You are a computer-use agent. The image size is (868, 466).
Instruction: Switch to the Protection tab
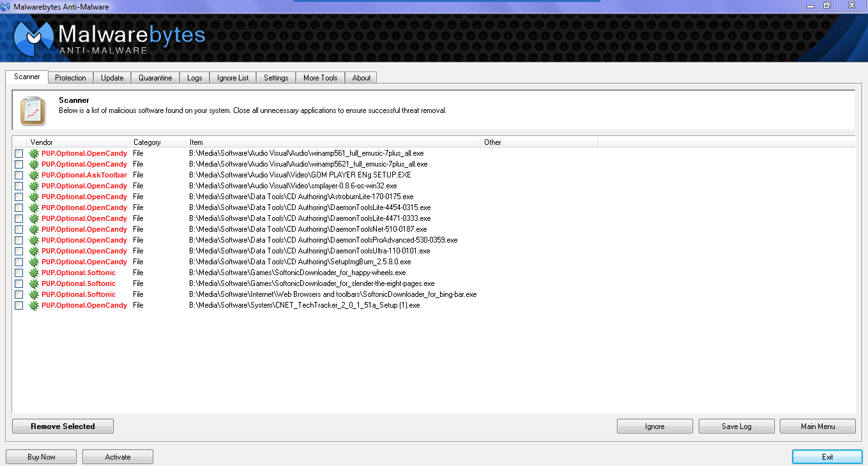[70, 78]
